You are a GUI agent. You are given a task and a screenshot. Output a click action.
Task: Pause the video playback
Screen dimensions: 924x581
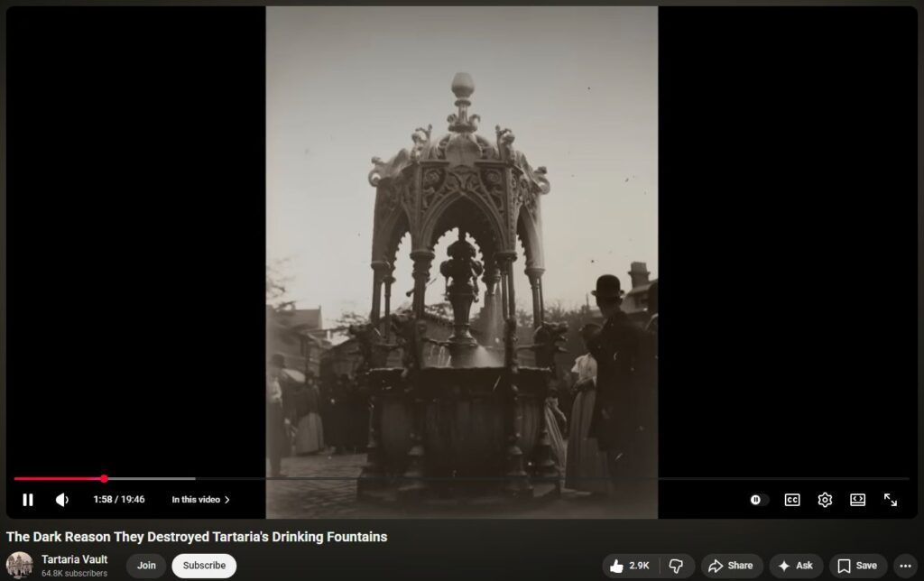[28, 500]
